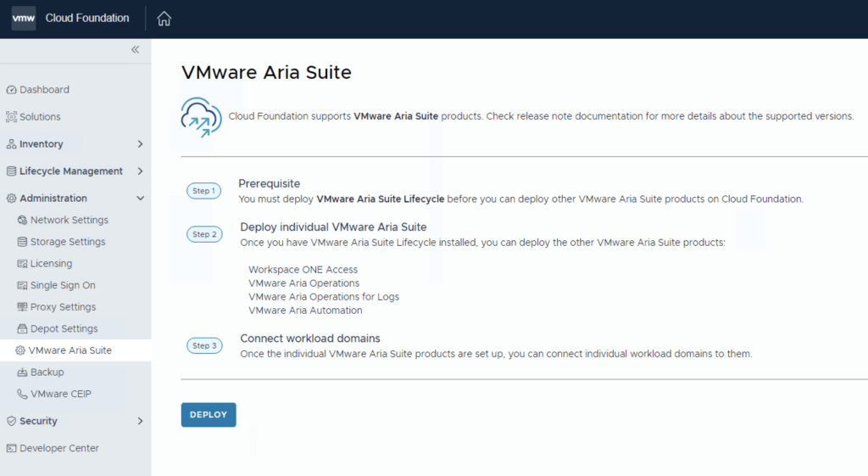Select Single Sign On menu item
Viewport: 868px width, 476px height.
pos(63,286)
